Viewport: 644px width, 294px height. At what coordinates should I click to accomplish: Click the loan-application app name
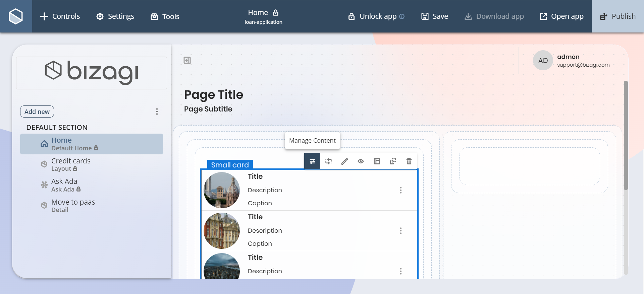(263, 22)
